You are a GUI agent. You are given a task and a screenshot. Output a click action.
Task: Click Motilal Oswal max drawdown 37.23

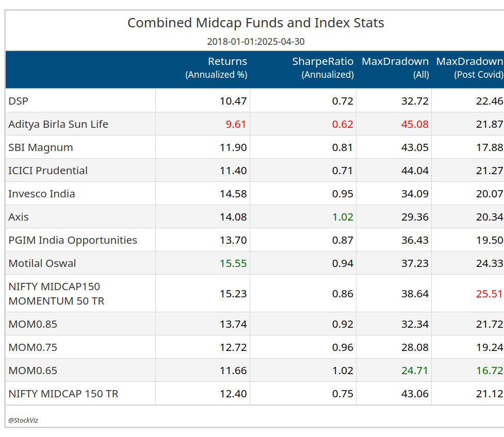click(415, 263)
